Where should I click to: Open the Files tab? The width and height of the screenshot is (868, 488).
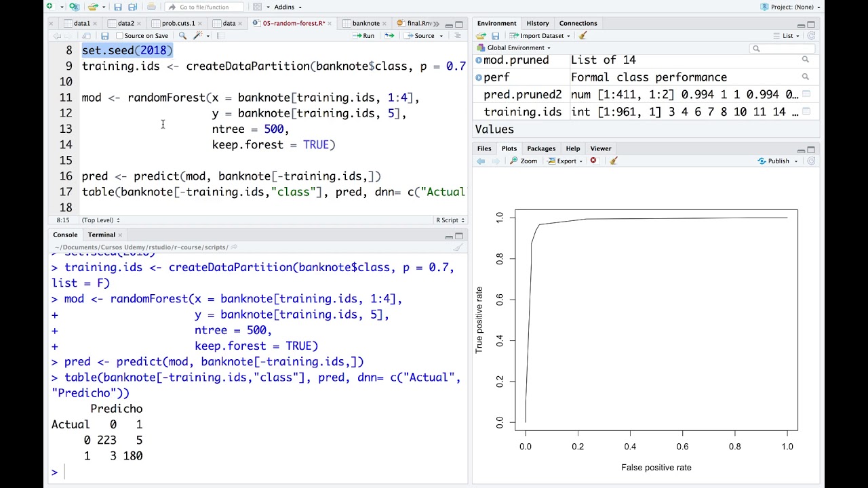[484, 148]
